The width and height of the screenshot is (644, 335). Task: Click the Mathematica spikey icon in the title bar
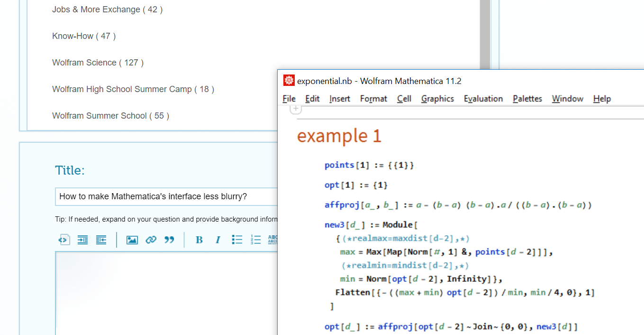pos(289,80)
